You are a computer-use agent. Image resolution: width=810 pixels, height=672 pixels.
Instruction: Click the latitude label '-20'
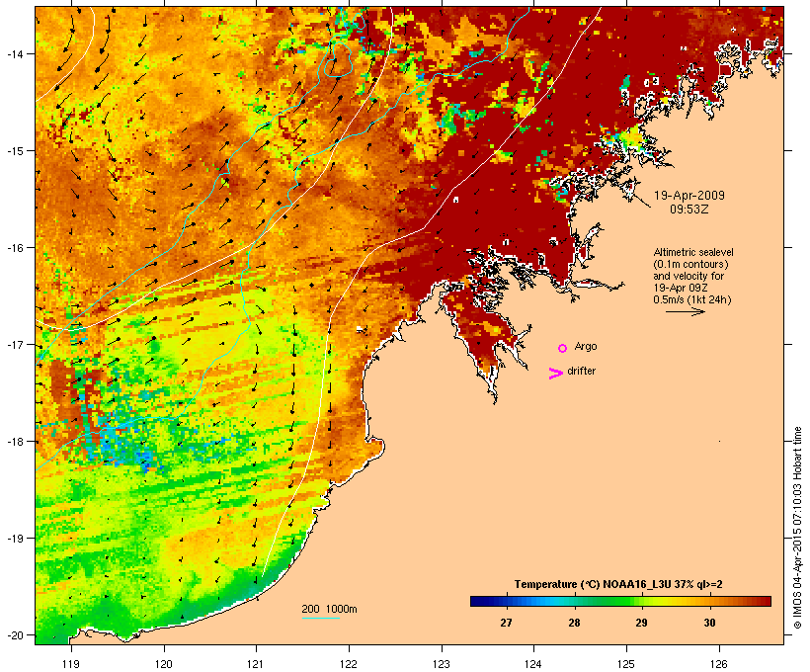pos(14,635)
